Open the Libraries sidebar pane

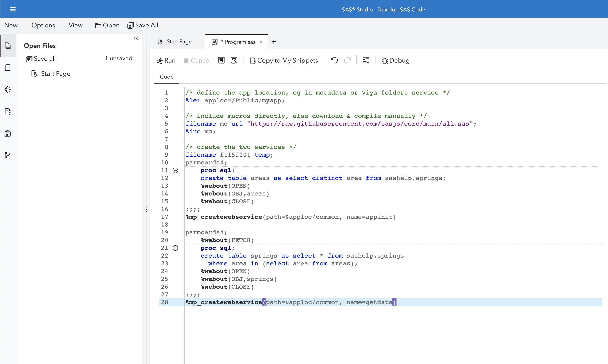click(x=8, y=133)
